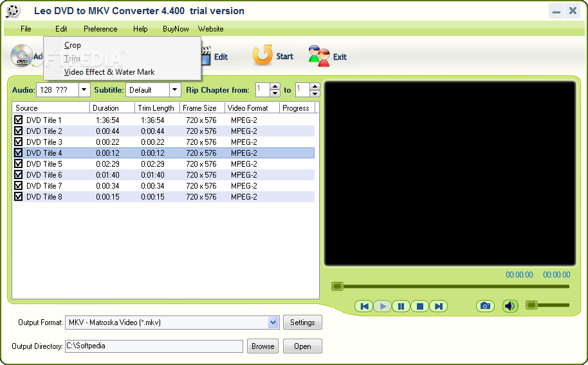Viewport: 588px width, 365px height.
Task: Take a snapshot with camera icon
Action: [x=485, y=306]
